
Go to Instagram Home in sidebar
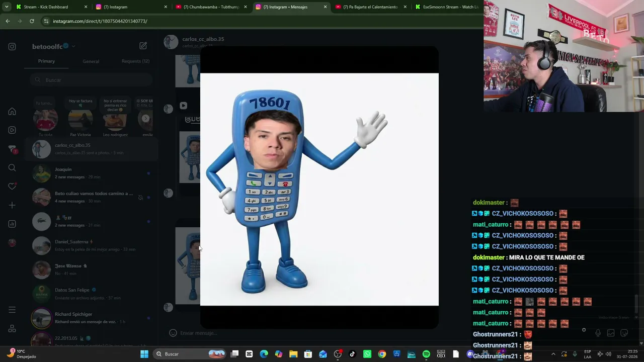click(12, 112)
